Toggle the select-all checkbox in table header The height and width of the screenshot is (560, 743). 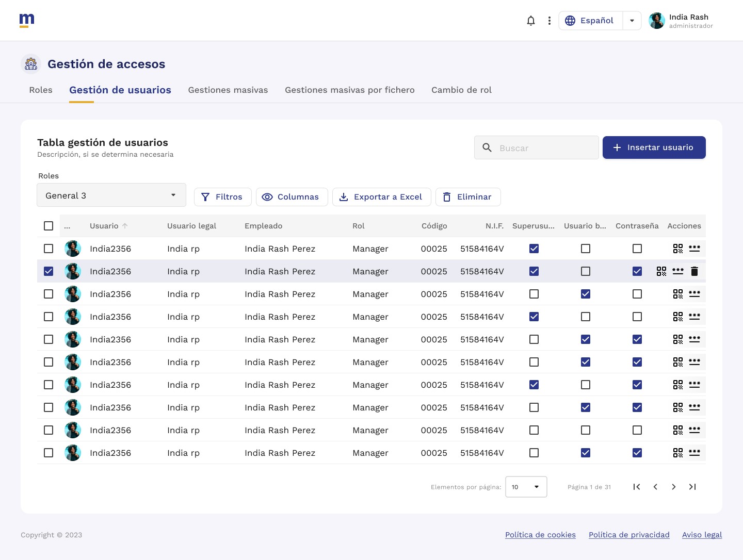[x=49, y=226]
